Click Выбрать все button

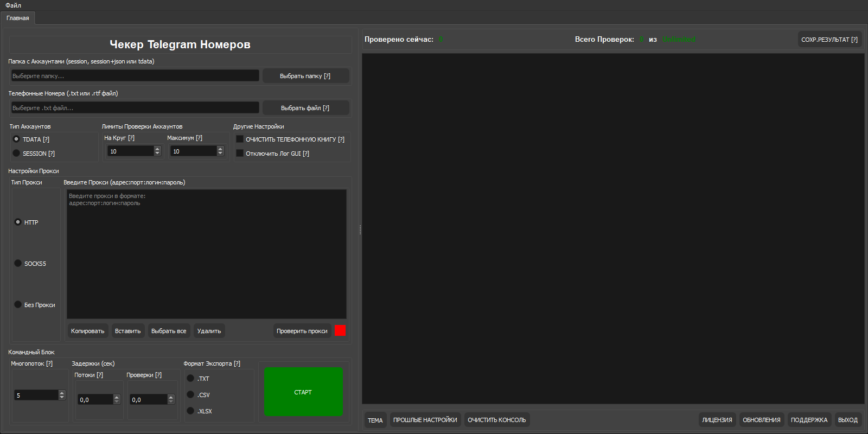(169, 331)
